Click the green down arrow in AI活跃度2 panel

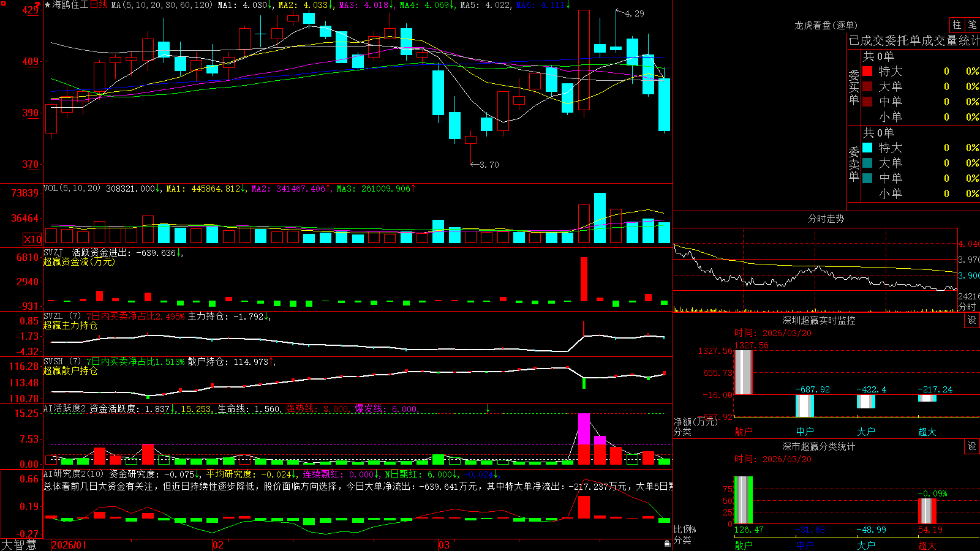point(488,408)
